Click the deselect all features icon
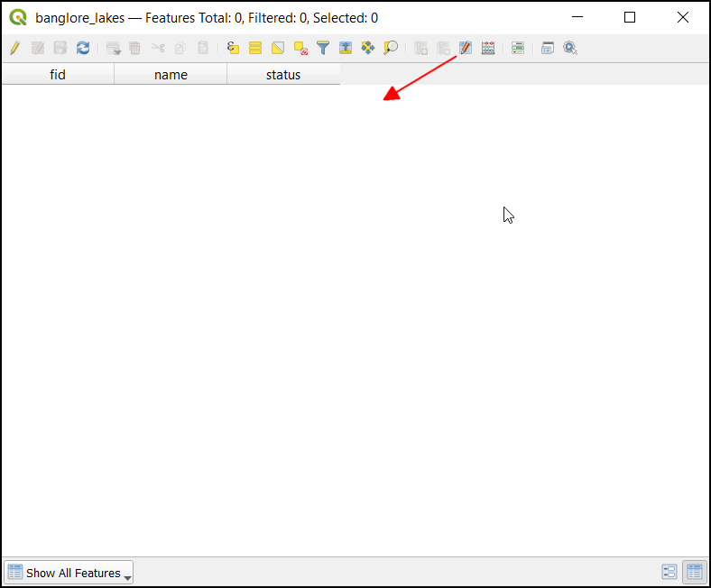Image resolution: width=711 pixels, height=588 pixels. 300,48
